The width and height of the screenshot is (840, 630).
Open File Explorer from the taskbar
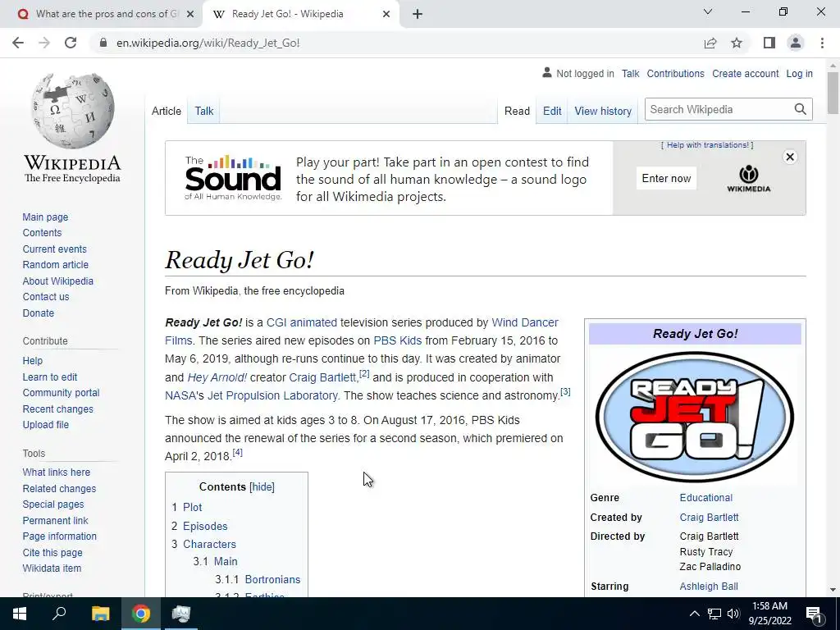[100, 614]
